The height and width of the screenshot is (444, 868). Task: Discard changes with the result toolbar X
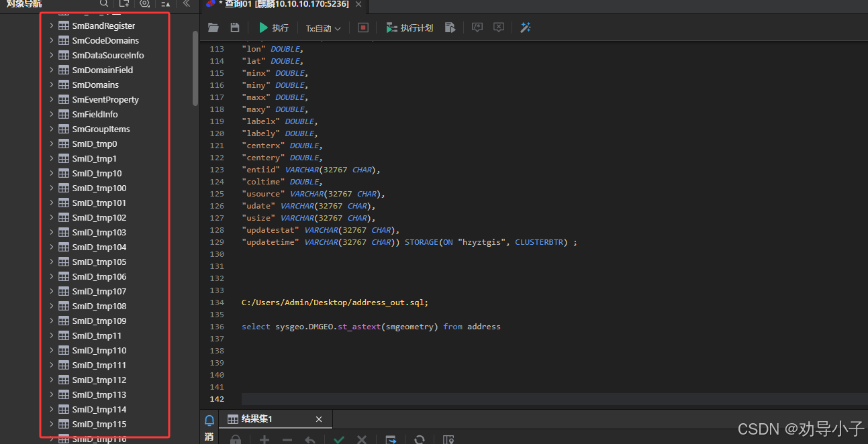click(361, 440)
